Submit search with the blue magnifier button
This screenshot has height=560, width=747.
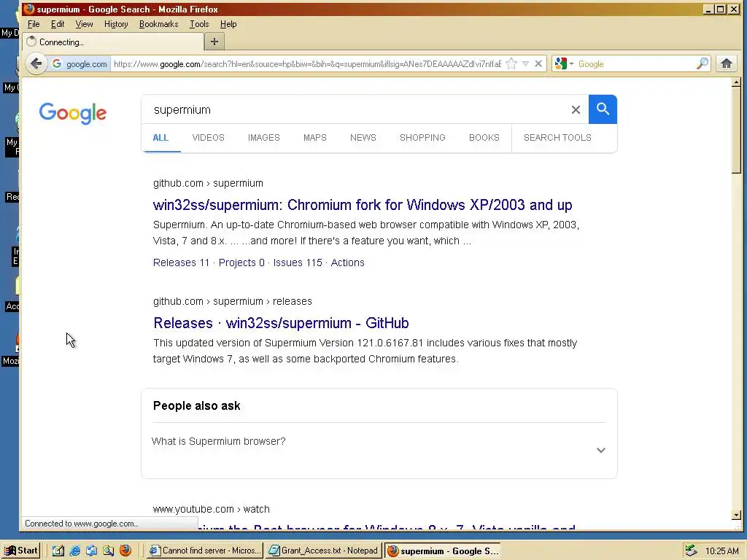point(603,109)
